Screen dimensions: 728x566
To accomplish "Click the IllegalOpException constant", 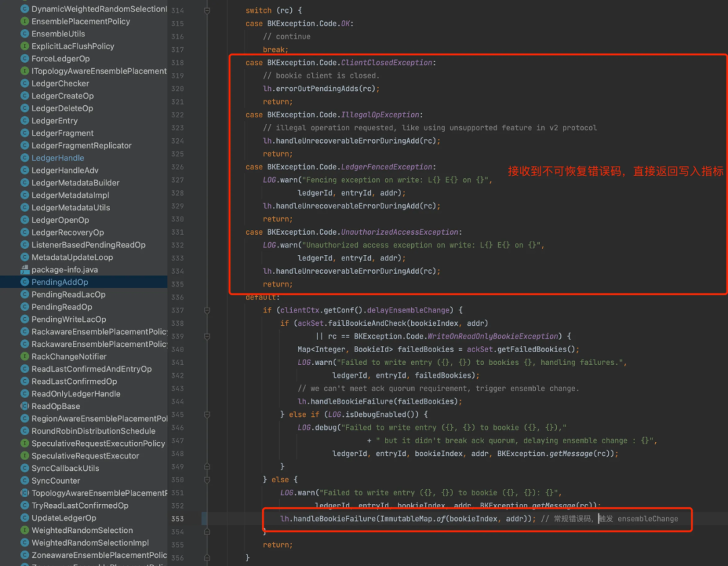I will click(x=380, y=114).
